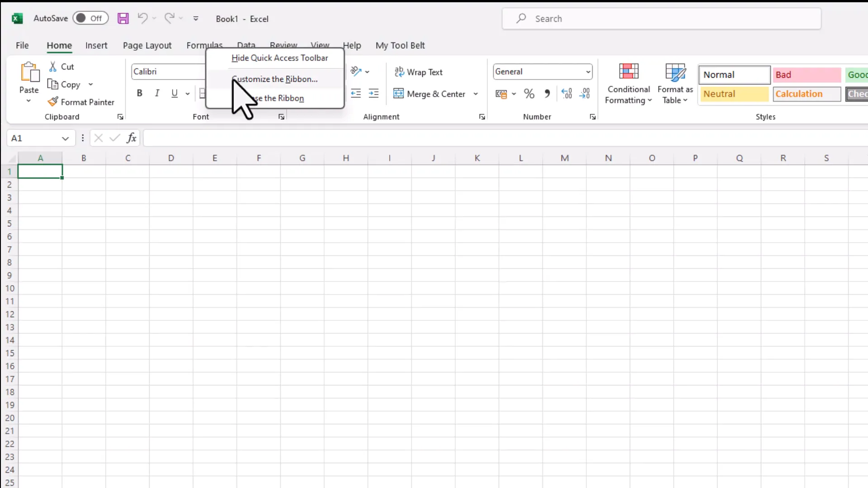This screenshot has height=488, width=868.
Task: Toggle AutoSave on
Action: pos(90,18)
